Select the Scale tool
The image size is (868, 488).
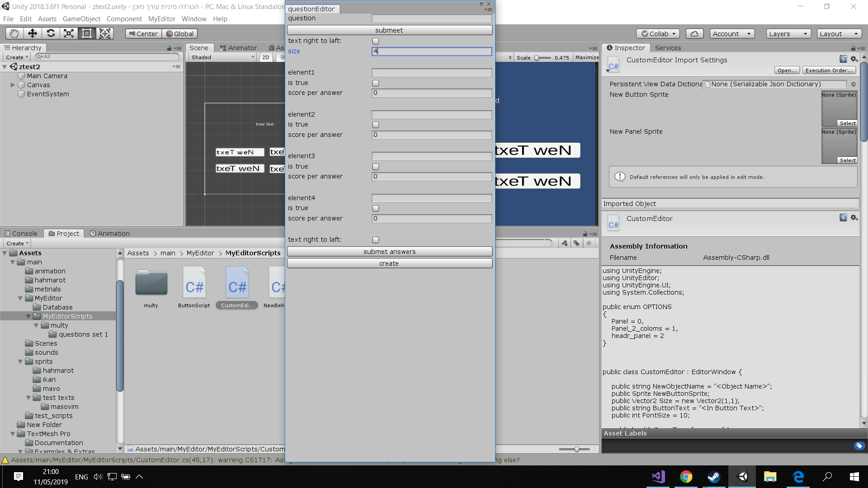click(x=69, y=33)
